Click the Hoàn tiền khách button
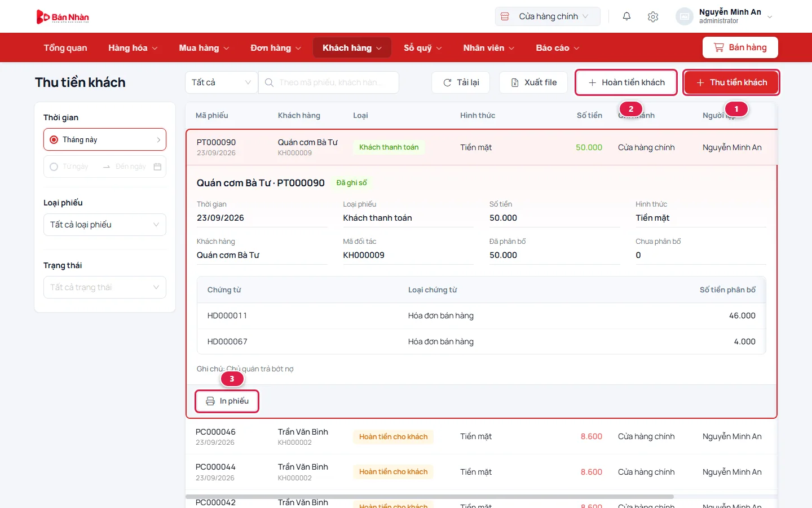Viewport: 812px width, 508px height. 626,82
